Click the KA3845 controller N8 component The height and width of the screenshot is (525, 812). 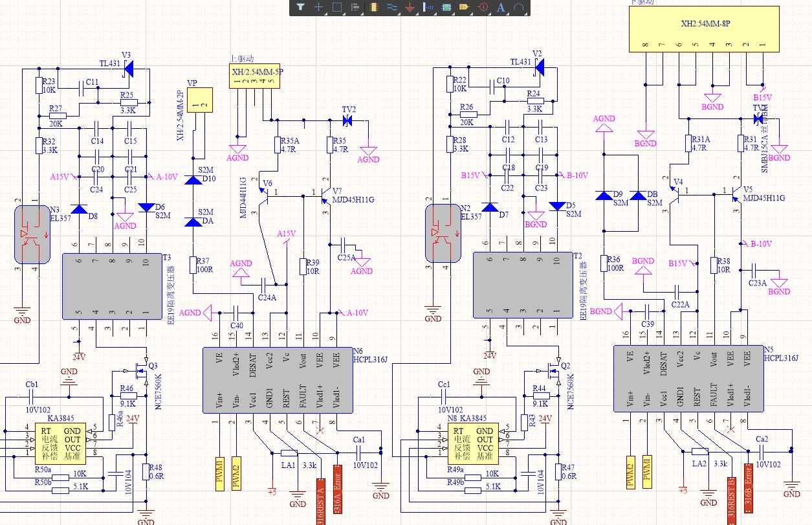click(470, 443)
